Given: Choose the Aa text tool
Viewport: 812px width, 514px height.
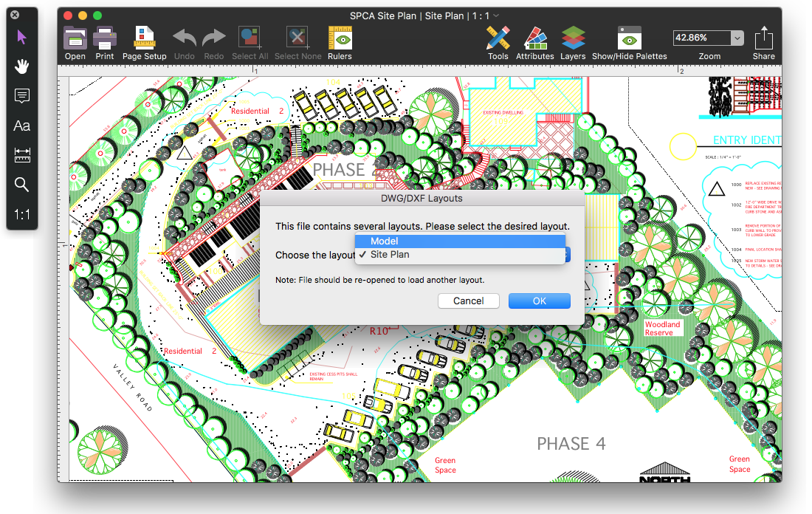Looking at the screenshot, I should coord(21,126).
